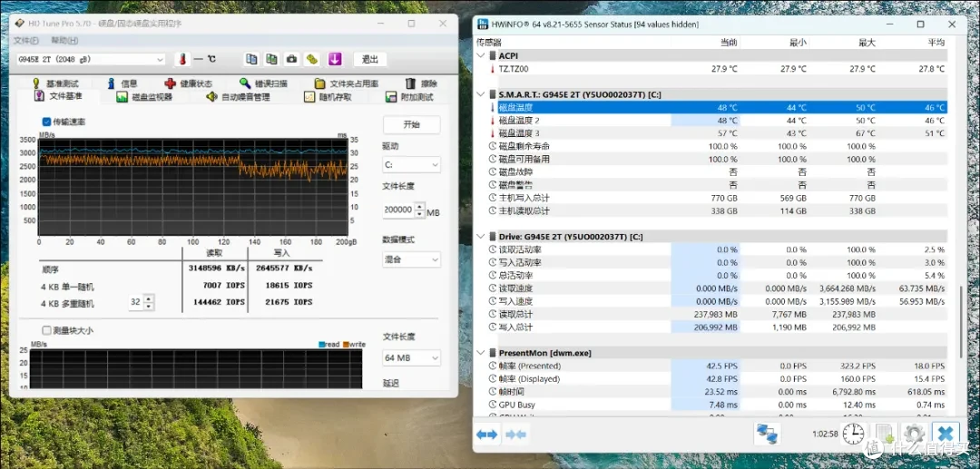The image size is (980, 469).
Task: Click the 当前 column header
Action: click(x=729, y=43)
